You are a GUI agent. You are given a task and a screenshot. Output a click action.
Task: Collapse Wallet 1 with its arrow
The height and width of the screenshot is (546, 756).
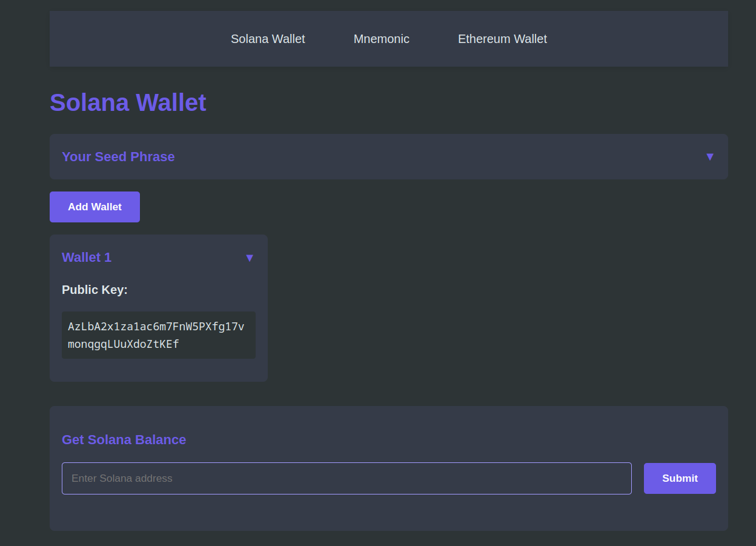coord(250,258)
